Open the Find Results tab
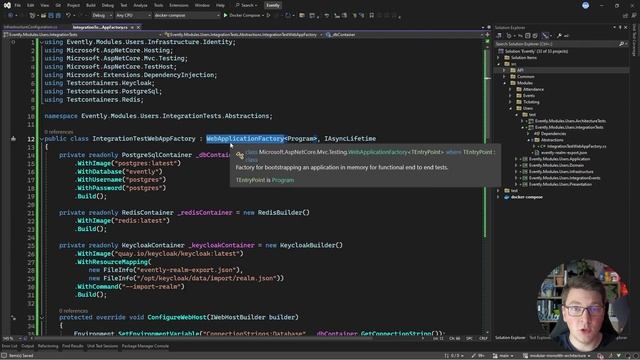Viewport: 640px width, 360px height. pyautogui.click(x=72, y=346)
